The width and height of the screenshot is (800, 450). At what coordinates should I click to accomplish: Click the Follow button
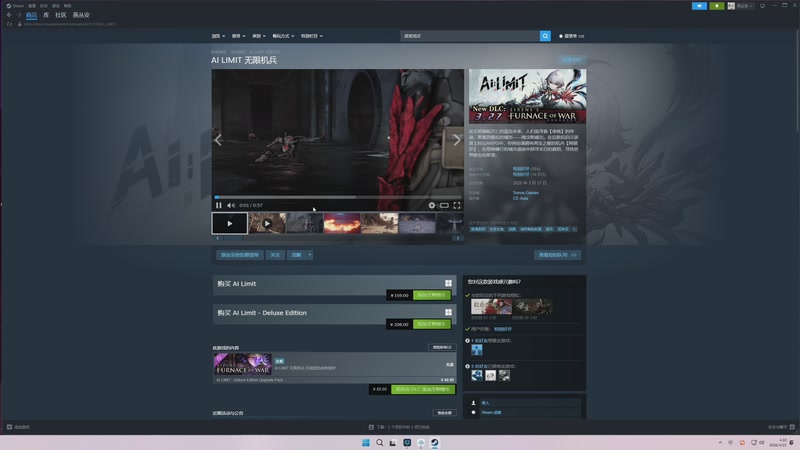coord(275,255)
